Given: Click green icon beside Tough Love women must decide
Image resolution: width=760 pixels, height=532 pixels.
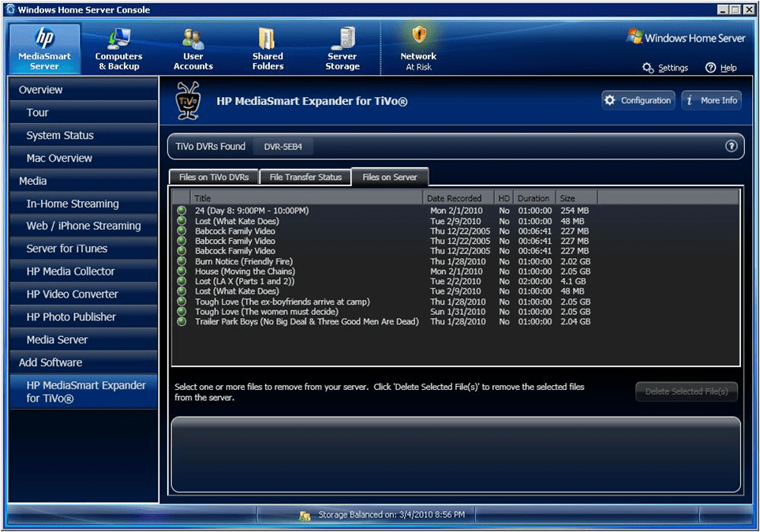Looking at the screenshot, I should 182,311.
